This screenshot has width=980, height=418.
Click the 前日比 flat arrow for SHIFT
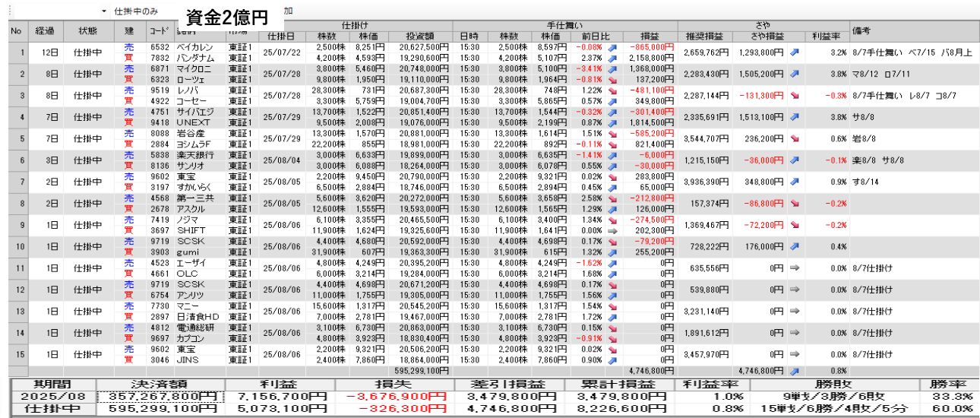tap(612, 230)
